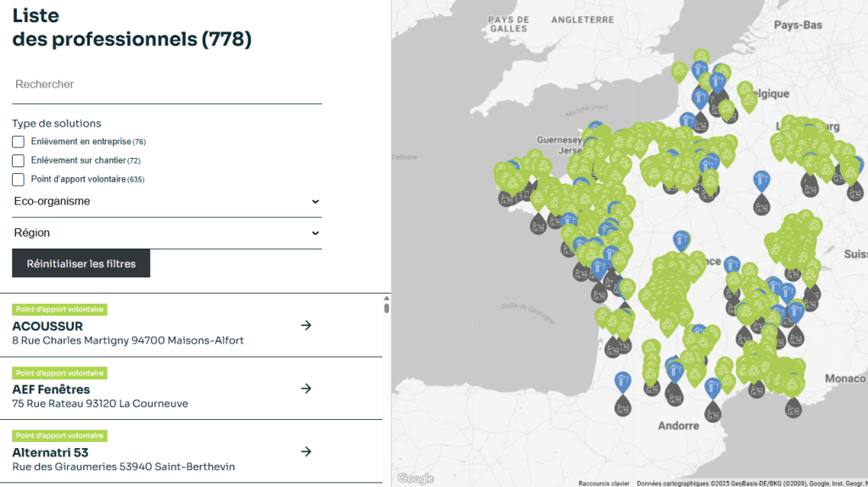This screenshot has width=868, height=487.
Task: Select the northernmost green recycling map marker
Action: (x=700, y=57)
